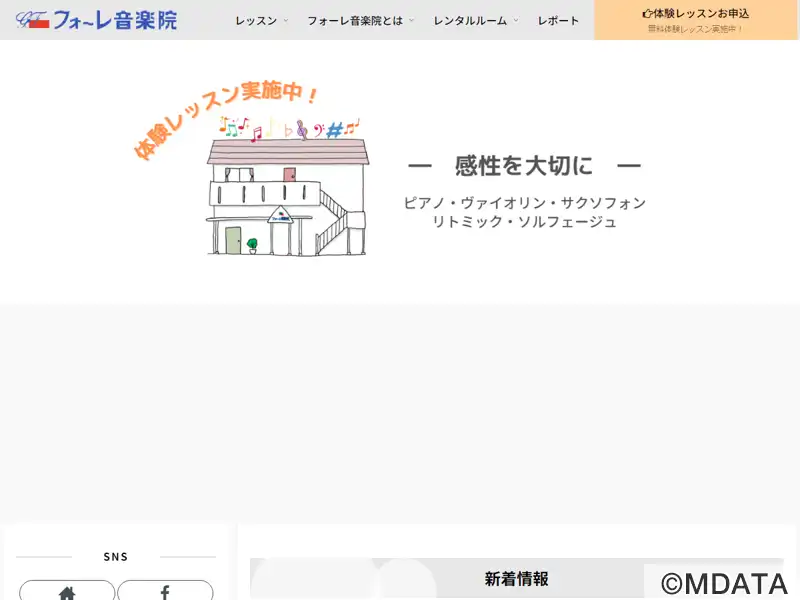Open the レッスン menu
Screen dimensions: 800x600
(x=256, y=20)
